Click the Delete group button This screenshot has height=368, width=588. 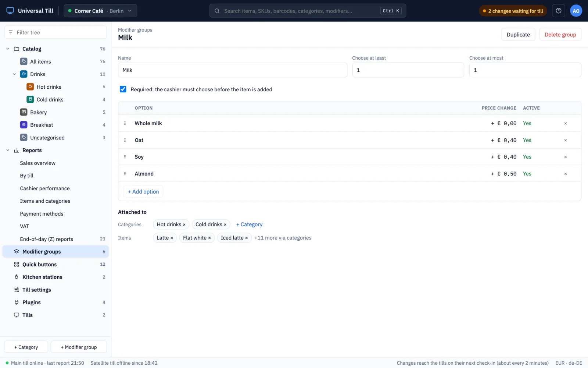click(x=560, y=35)
